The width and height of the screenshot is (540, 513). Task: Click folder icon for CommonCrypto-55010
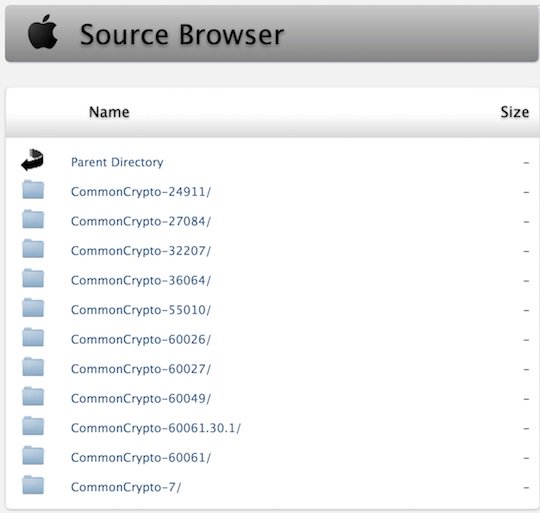(33, 308)
